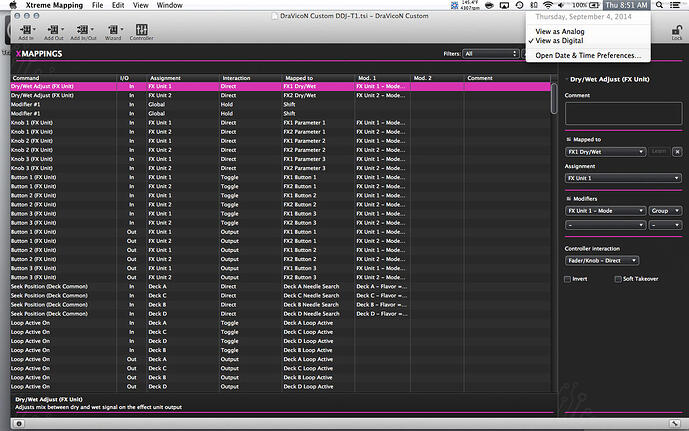Viewport: 689px width, 431px height.
Task: Click inside the Comment text field
Action: pos(623,114)
